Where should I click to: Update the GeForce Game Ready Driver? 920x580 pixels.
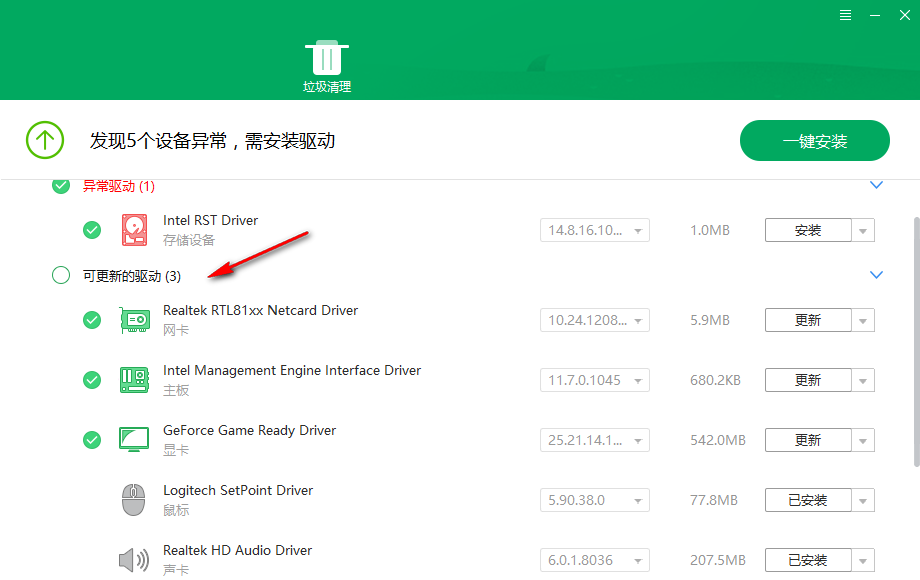[808, 440]
